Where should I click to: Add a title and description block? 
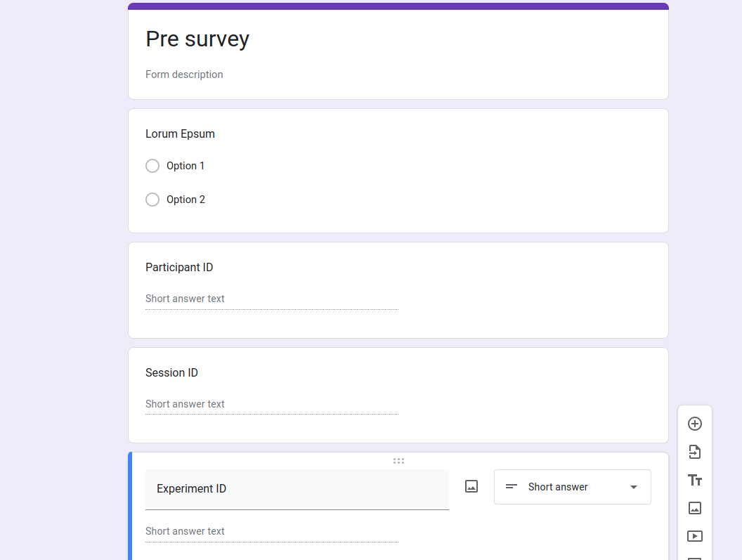point(695,480)
